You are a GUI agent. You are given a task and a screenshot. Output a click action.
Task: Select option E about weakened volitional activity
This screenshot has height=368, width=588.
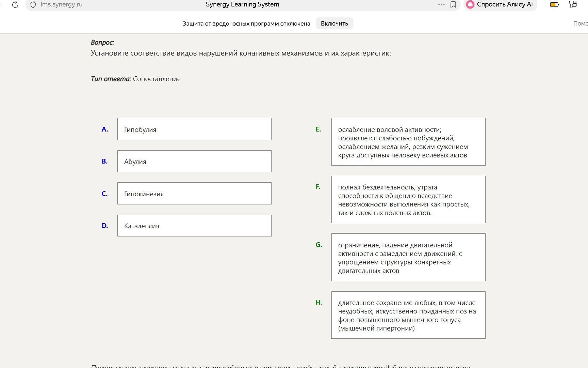click(x=408, y=142)
